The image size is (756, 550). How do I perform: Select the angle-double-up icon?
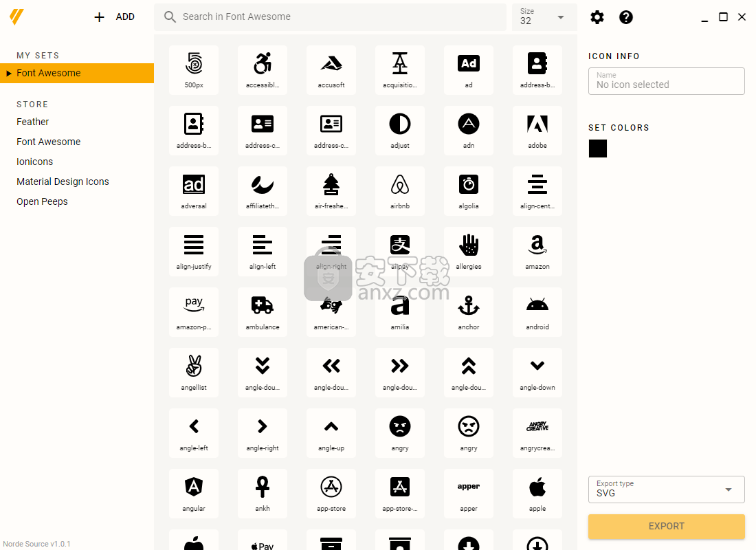tap(469, 373)
